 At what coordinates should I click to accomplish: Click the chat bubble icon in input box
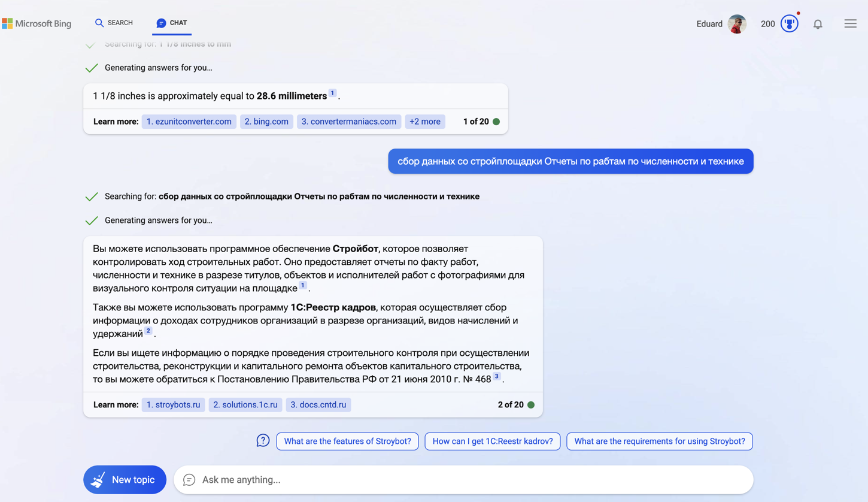pyautogui.click(x=189, y=480)
